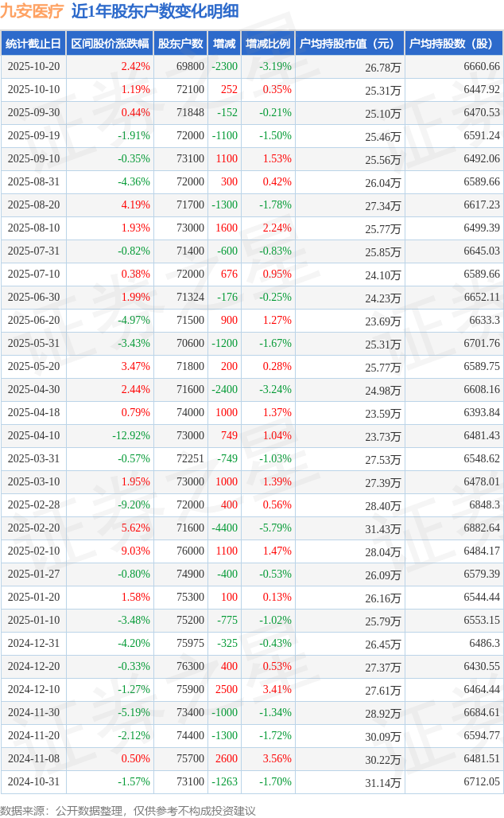Viewport: 504px width, 818px height.
Task: Select the 2025-10-20 date cell
Action: 33,67
